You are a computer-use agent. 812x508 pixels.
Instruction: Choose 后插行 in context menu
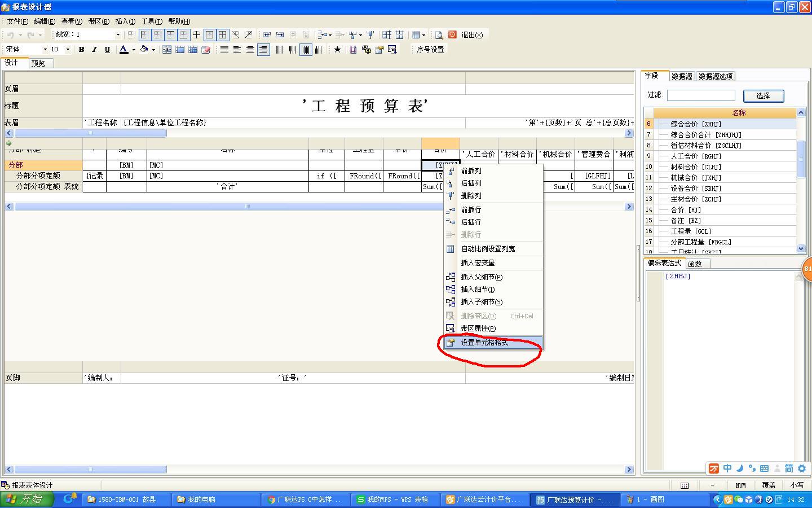493,222
